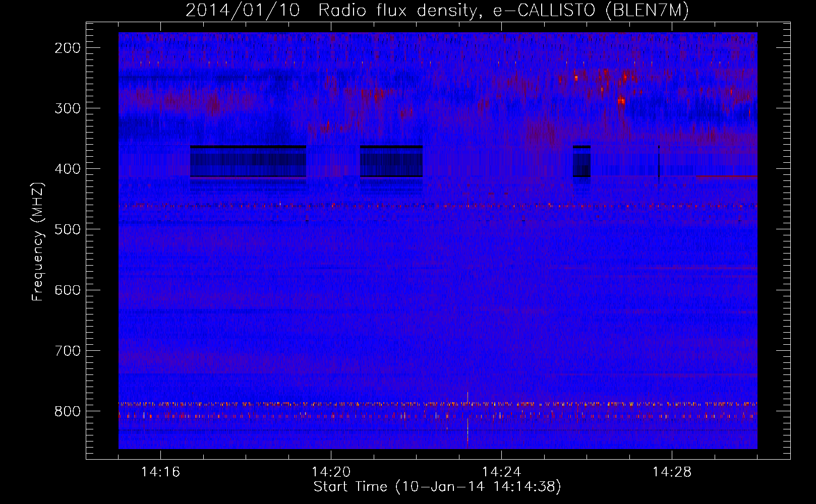Image resolution: width=816 pixels, height=504 pixels.
Task: Click the 800 frequency tick label
Action: [68, 411]
